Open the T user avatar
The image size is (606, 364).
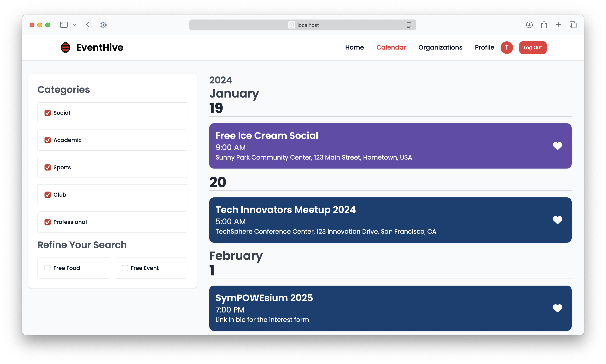[507, 47]
